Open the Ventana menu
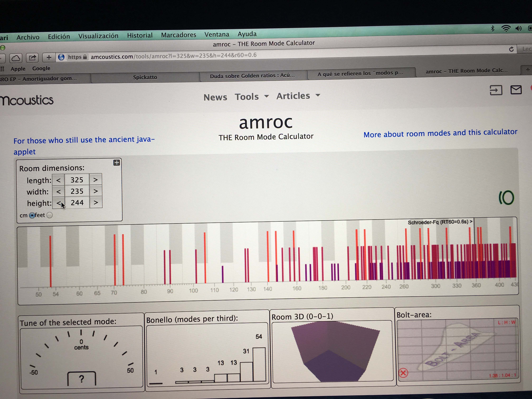 coord(217,34)
